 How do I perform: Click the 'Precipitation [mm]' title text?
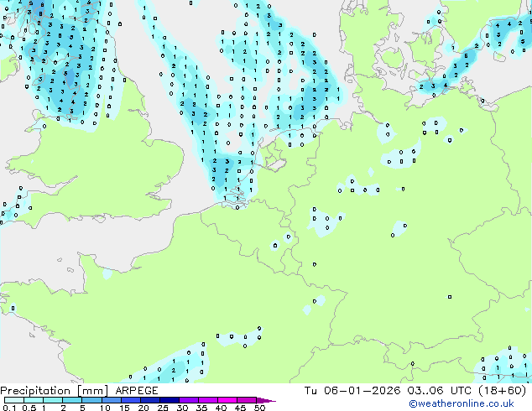(55, 391)
